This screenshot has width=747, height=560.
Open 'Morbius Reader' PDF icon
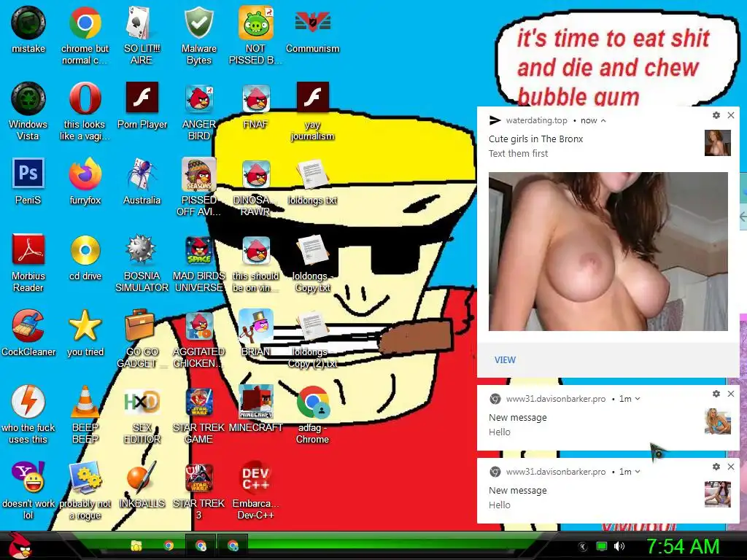(28, 262)
